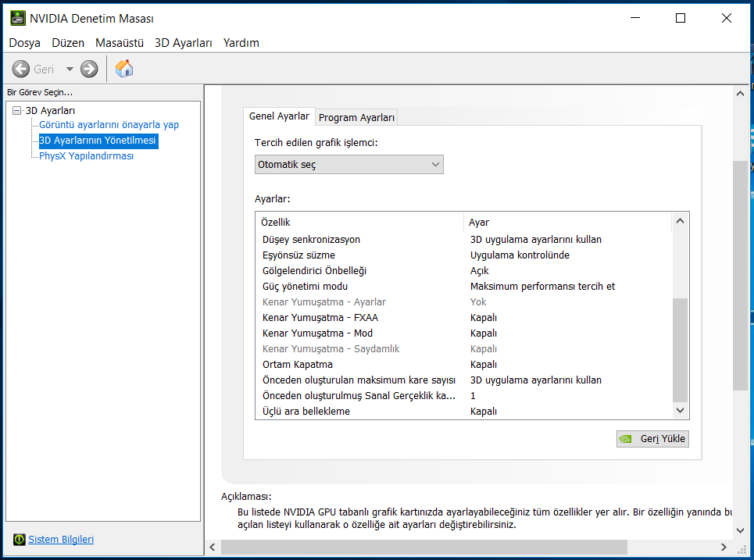Open Sistem Bilgileri link

pyautogui.click(x=61, y=540)
